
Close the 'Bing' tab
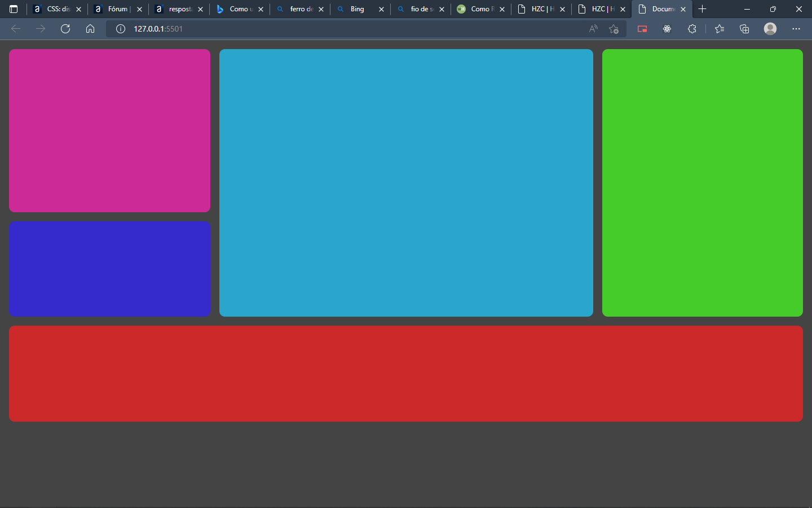point(381,9)
